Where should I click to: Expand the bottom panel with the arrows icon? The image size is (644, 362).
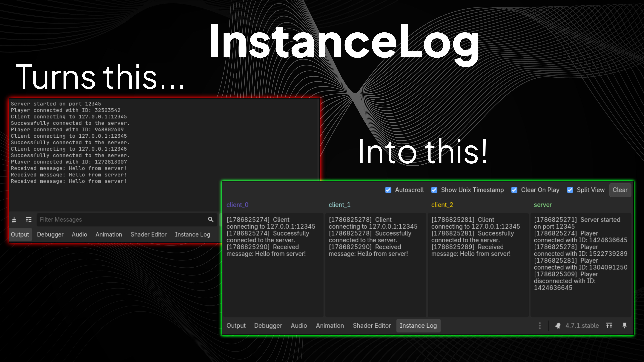coord(609,325)
